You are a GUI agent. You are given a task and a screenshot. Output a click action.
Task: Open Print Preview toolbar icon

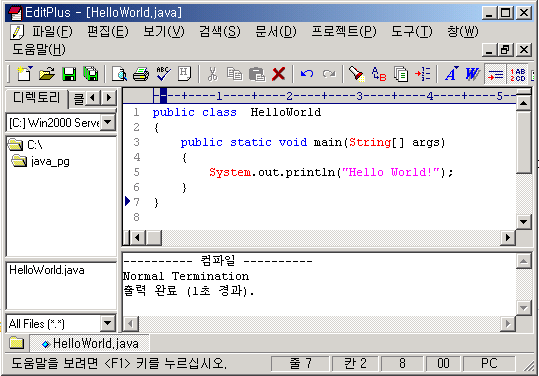point(119,74)
